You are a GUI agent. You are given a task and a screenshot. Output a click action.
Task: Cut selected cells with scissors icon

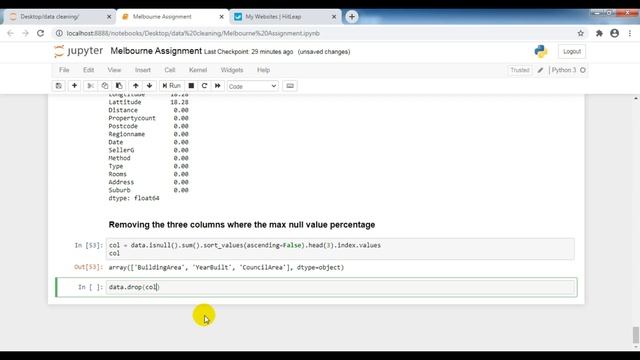[91, 86]
